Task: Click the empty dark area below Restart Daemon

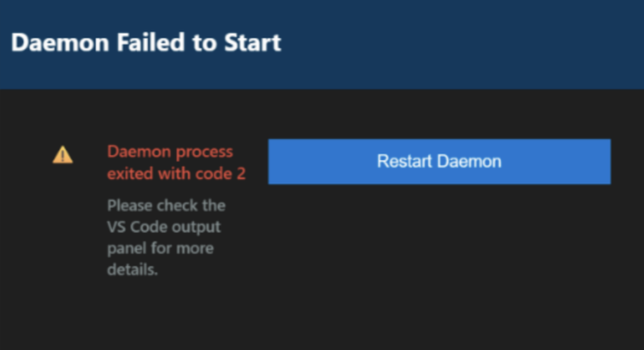Action: [439, 262]
